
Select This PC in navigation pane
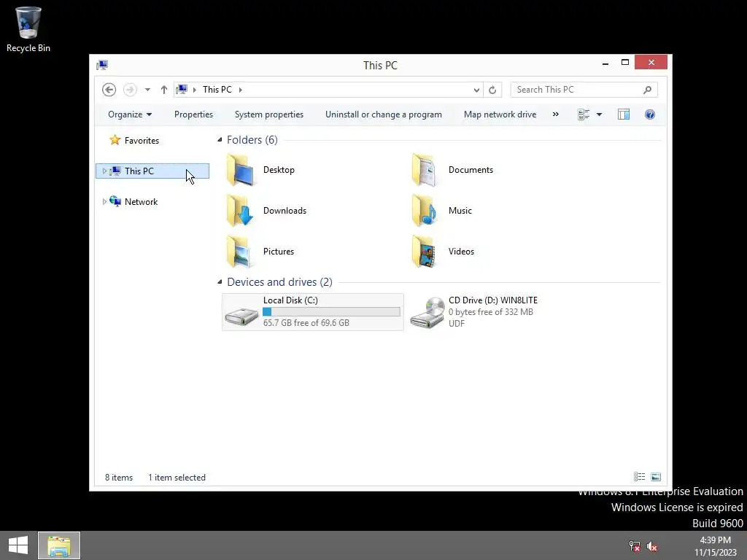tap(152, 171)
